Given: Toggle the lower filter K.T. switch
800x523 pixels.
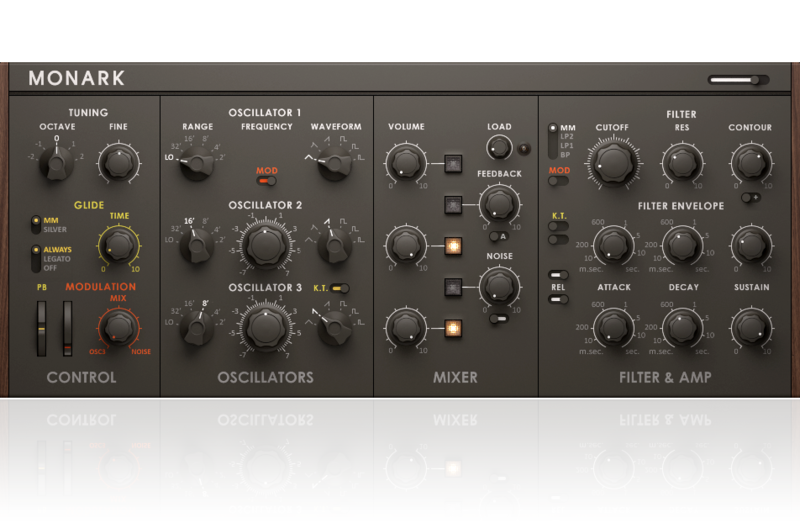Looking at the screenshot, I should [558, 239].
